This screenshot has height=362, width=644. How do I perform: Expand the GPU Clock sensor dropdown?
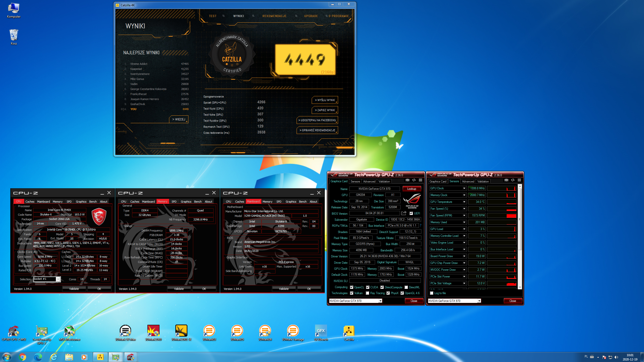click(464, 188)
